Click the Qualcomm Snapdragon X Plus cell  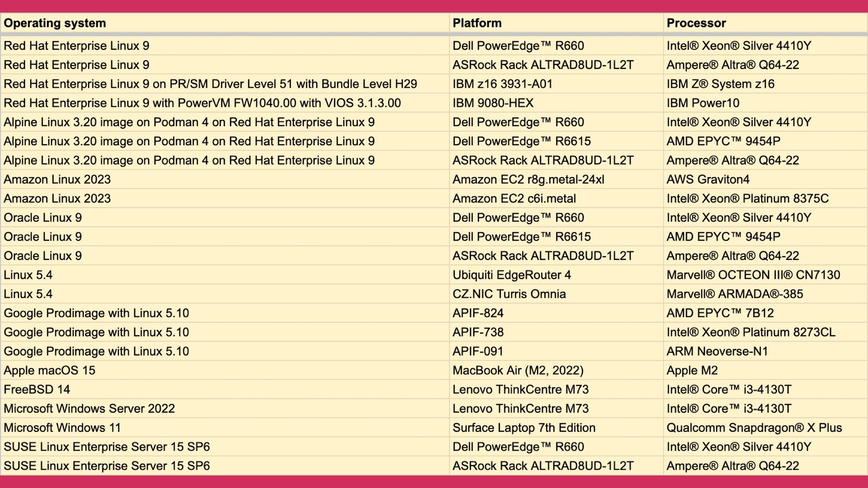(x=754, y=427)
